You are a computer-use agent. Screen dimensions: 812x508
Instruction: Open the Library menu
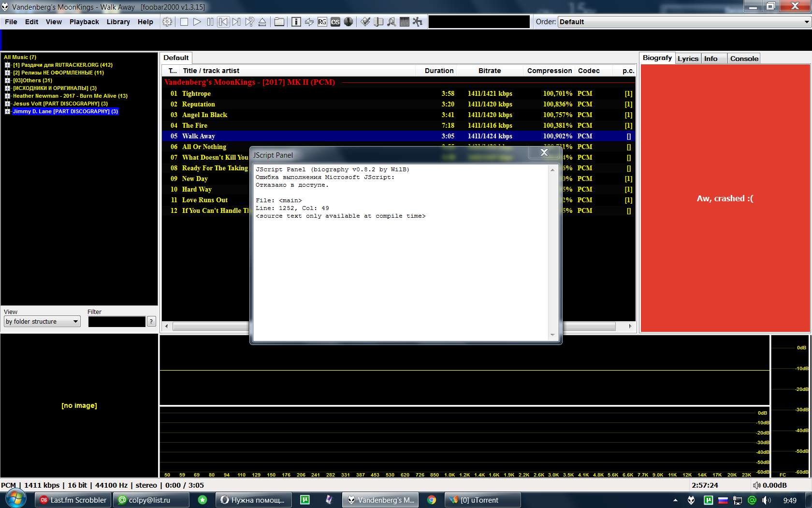(x=118, y=22)
